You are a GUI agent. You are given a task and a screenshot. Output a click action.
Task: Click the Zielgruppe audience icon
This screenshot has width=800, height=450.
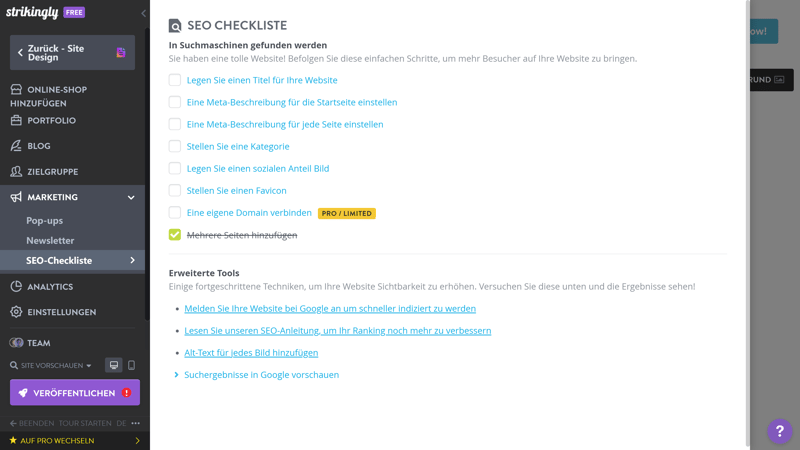pyautogui.click(x=16, y=172)
